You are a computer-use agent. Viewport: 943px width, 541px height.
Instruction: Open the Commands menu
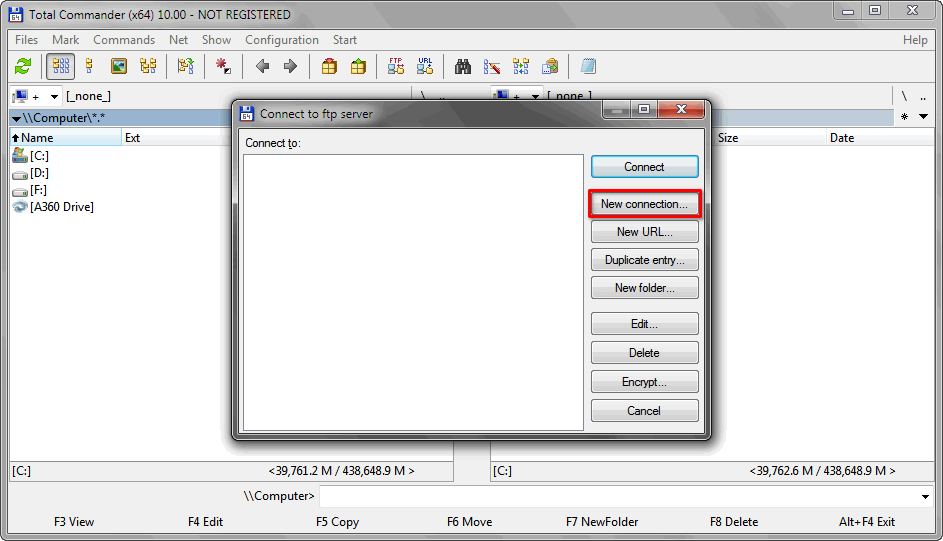[x=124, y=40]
